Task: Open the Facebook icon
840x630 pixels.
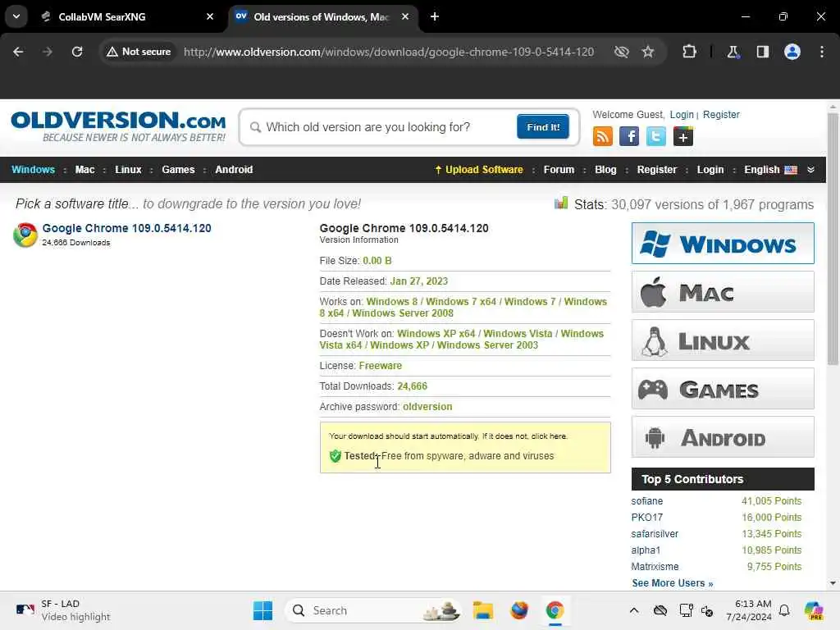Action: click(629, 137)
